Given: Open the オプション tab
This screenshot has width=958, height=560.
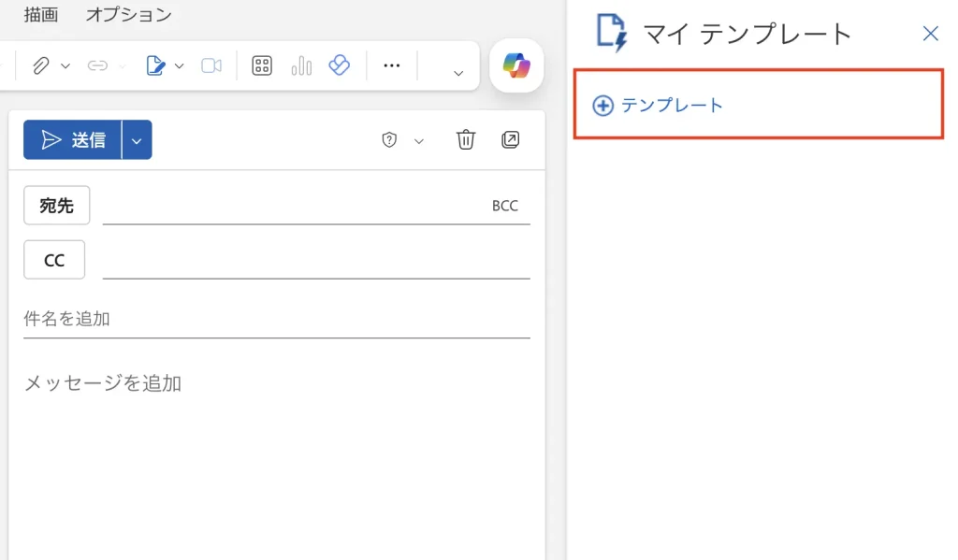Looking at the screenshot, I should click(128, 14).
